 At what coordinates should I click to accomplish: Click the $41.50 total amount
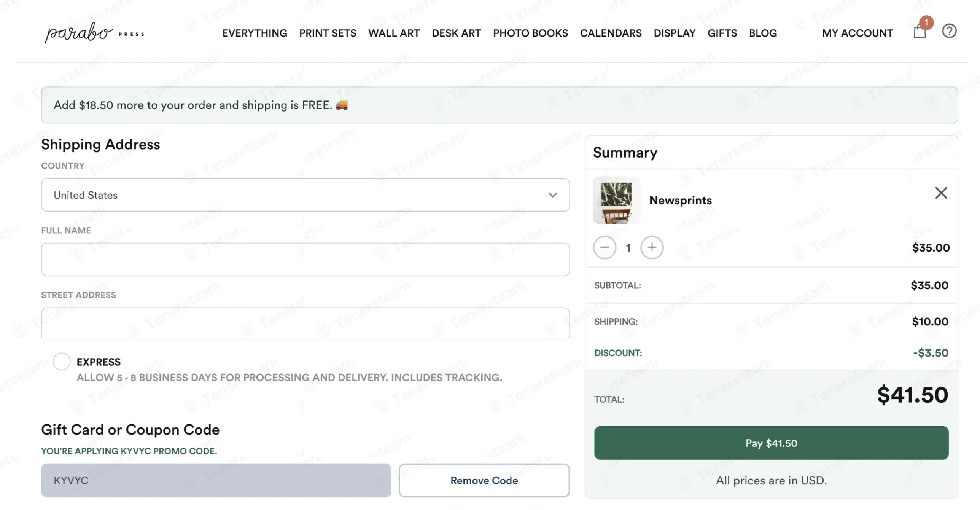tap(912, 395)
